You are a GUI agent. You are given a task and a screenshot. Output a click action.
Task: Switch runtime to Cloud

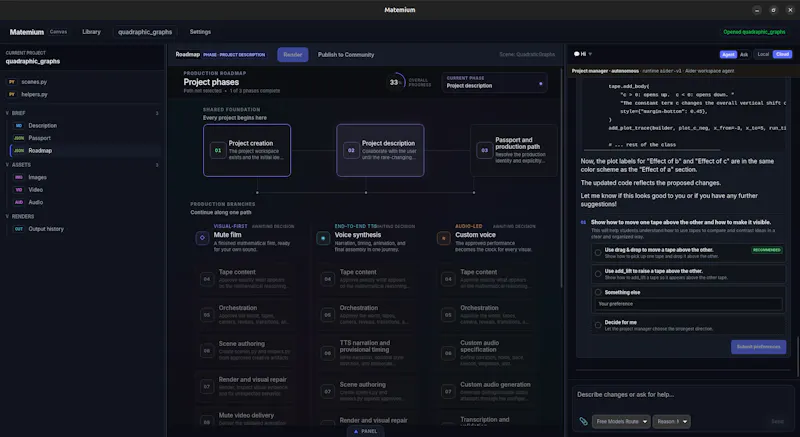783,54
